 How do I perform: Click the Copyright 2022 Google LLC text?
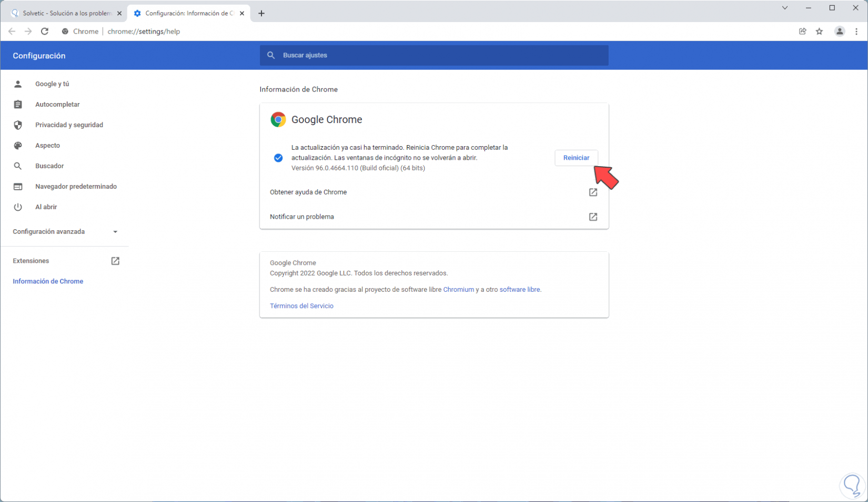(x=359, y=273)
